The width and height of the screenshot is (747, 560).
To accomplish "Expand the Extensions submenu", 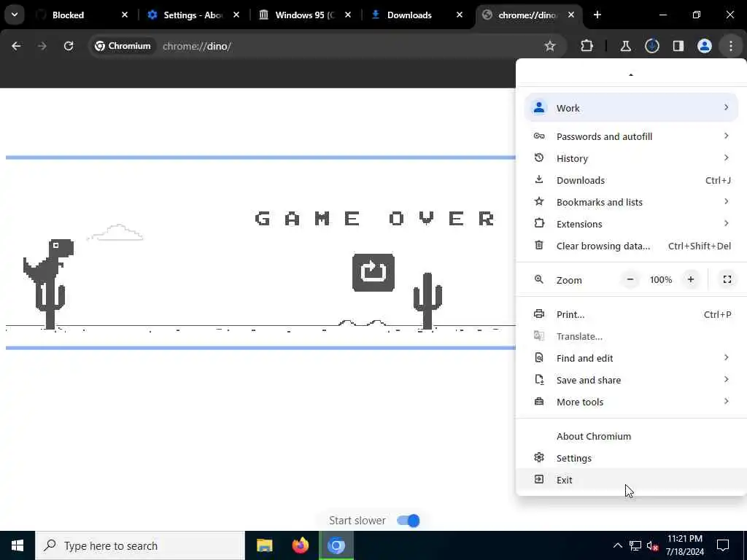I will coord(631,224).
